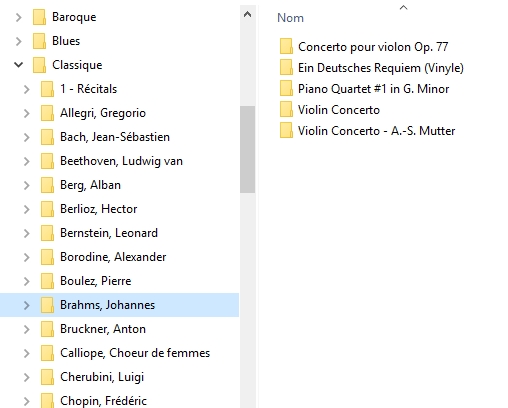Click the Cherubini, Luigi folder icon
This screenshot has height=408, width=508.
pyautogui.click(x=47, y=377)
